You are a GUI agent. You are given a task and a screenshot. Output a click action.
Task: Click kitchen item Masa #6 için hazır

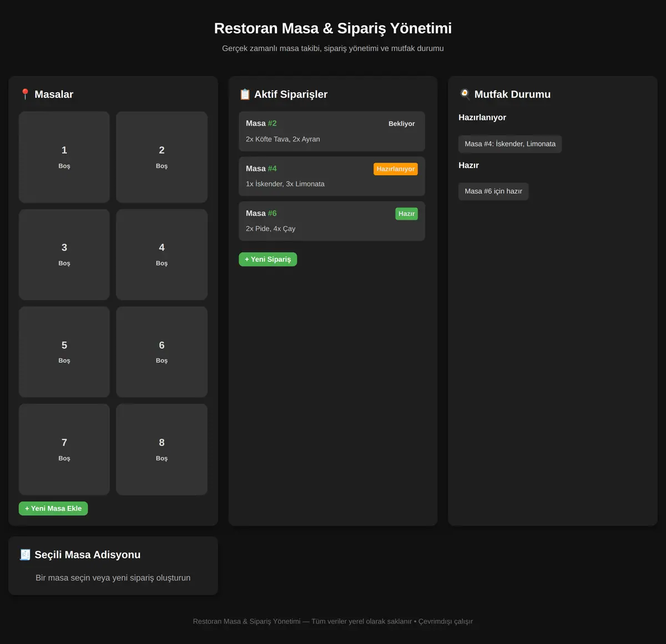coord(493,191)
